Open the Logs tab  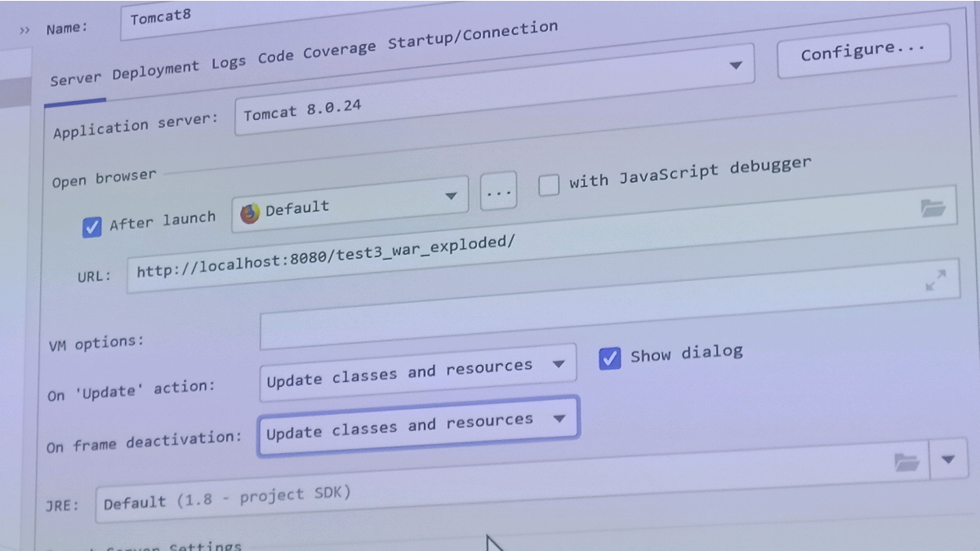229,63
